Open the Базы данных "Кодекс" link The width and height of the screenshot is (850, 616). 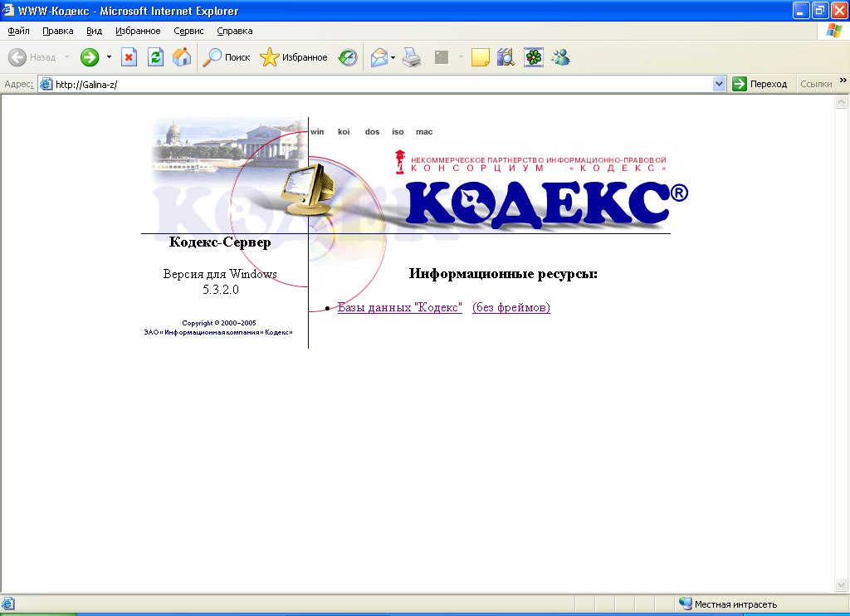(x=400, y=307)
